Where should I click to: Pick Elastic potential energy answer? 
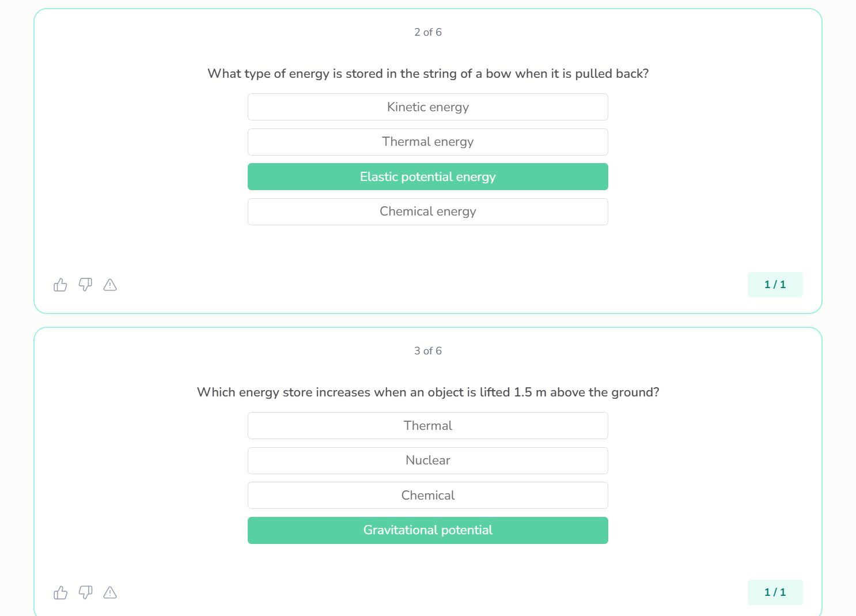pos(427,177)
